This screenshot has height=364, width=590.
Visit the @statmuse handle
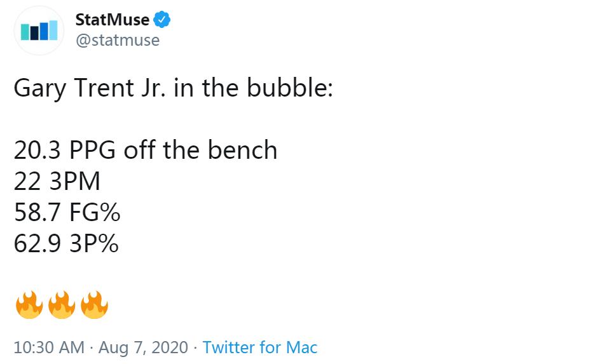coord(118,41)
